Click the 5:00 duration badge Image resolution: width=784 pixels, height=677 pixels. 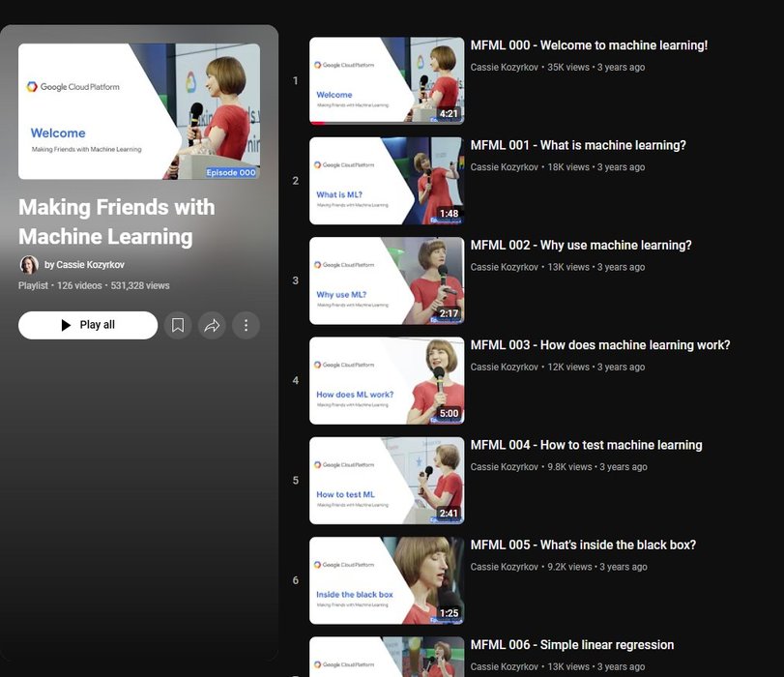[449, 414]
